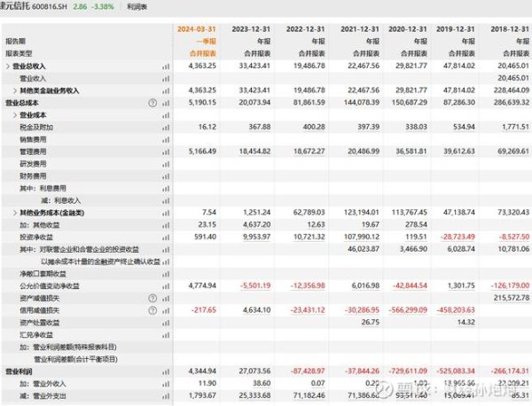Click value 215,572.78 in 资产减值损失 row

pos(512,298)
